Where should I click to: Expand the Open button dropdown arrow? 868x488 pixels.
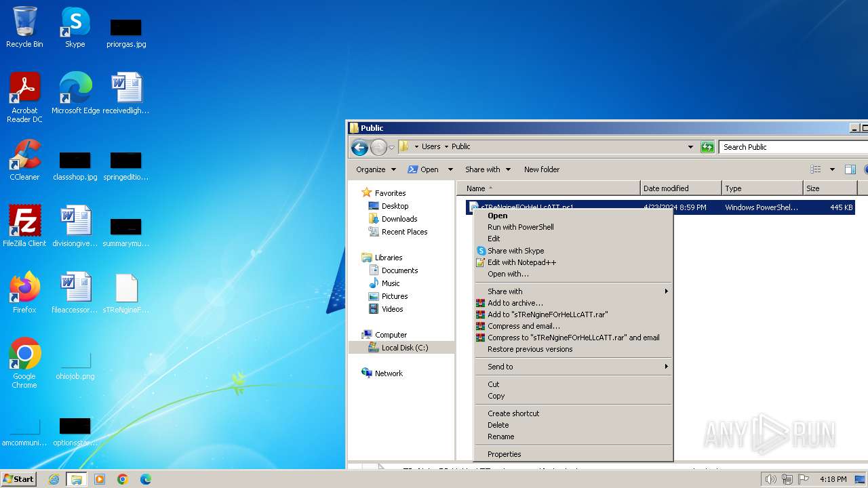point(450,169)
